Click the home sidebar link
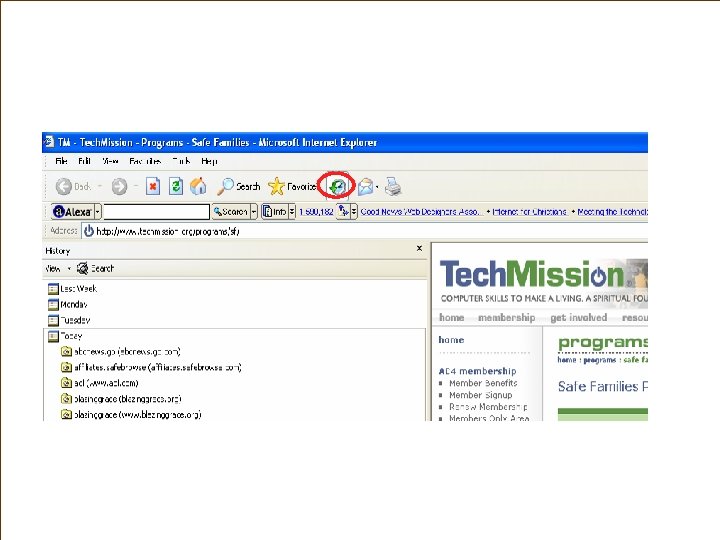The width and height of the screenshot is (720, 540). [x=451, y=340]
